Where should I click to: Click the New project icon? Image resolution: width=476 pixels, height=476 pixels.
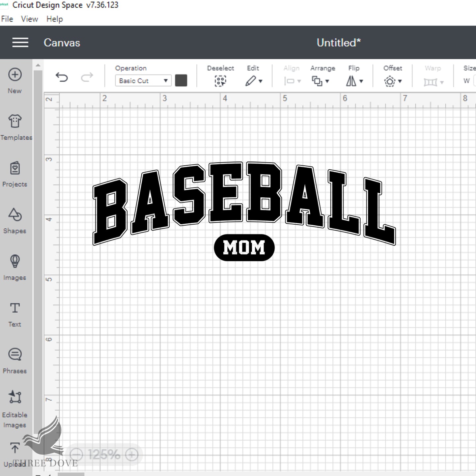click(x=15, y=75)
